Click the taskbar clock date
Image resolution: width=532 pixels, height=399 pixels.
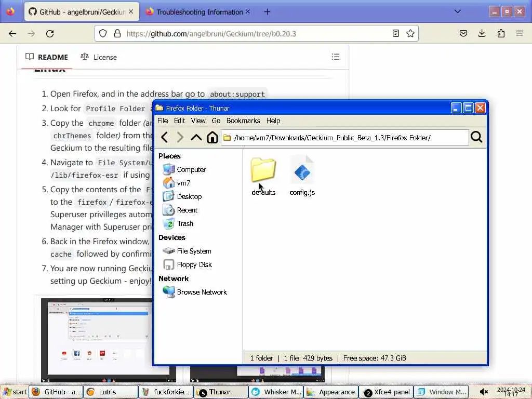[x=511, y=392]
